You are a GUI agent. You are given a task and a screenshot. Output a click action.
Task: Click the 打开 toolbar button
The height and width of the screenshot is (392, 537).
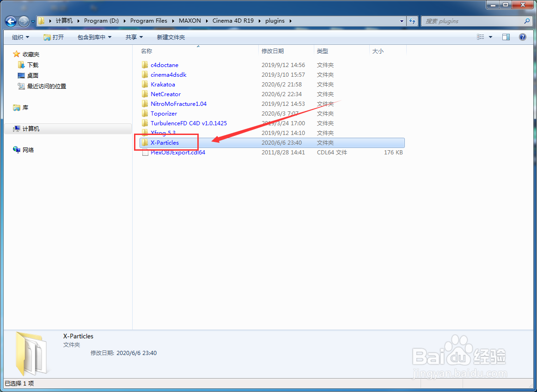tap(54, 37)
